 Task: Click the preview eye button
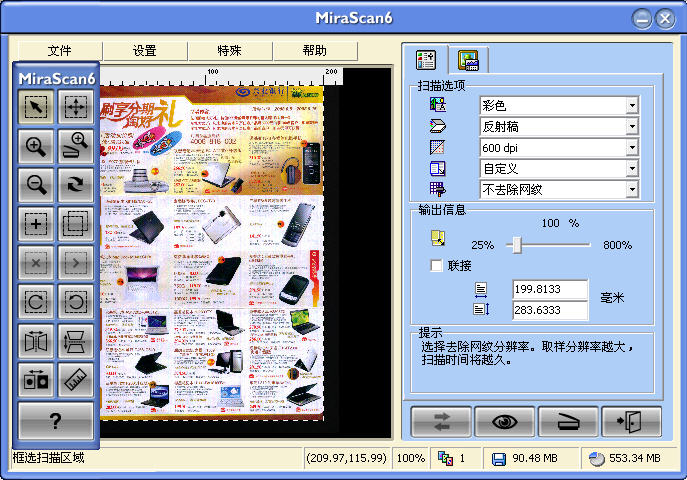click(504, 422)
